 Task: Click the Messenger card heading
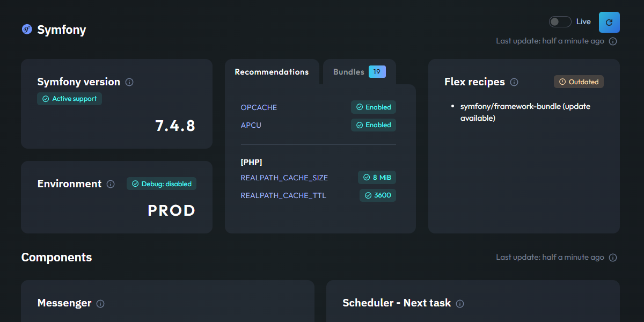point(64,303)
